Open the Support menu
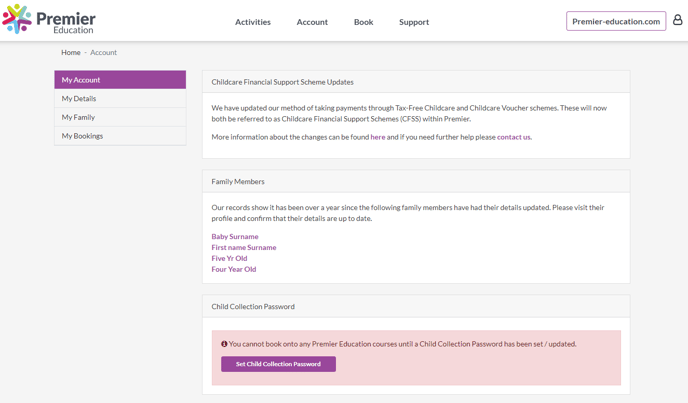 [414, 22]
